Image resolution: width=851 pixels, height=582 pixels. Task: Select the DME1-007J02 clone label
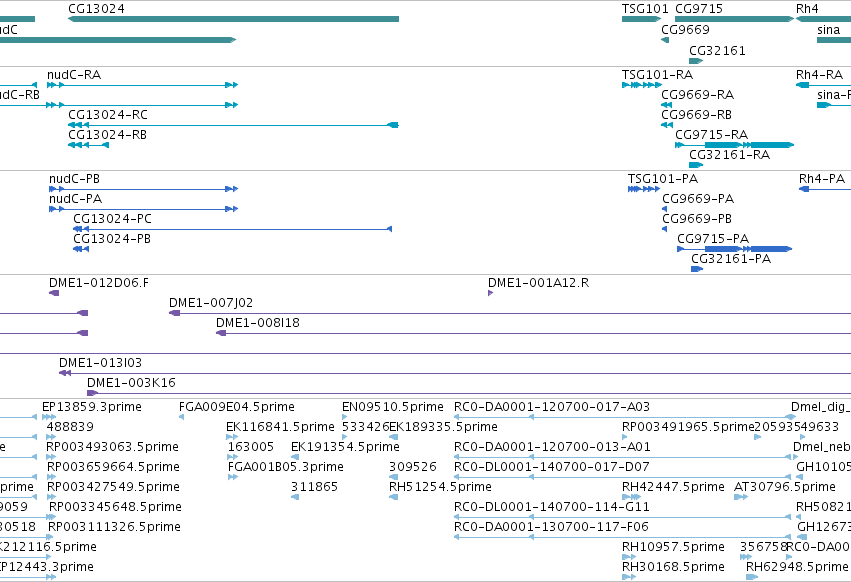click(211, 303)
